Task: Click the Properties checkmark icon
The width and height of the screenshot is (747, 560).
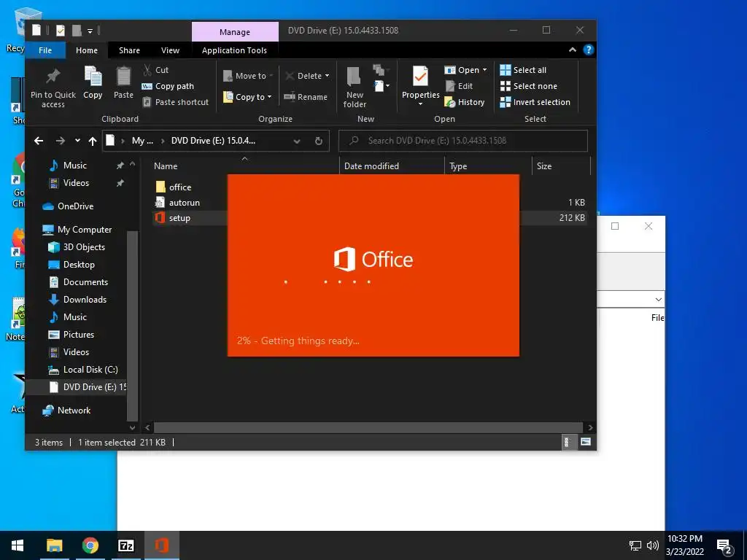Action: tap(420, 76)
